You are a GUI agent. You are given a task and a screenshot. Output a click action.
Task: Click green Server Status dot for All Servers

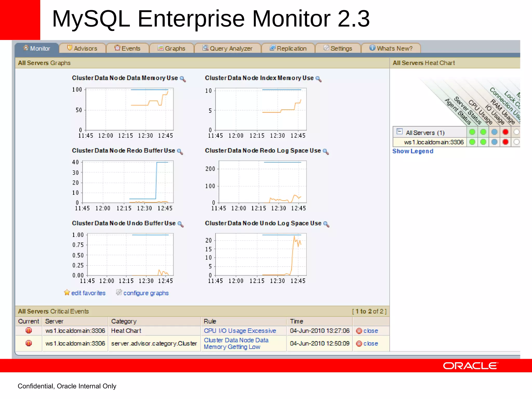(x=483, y=132)
